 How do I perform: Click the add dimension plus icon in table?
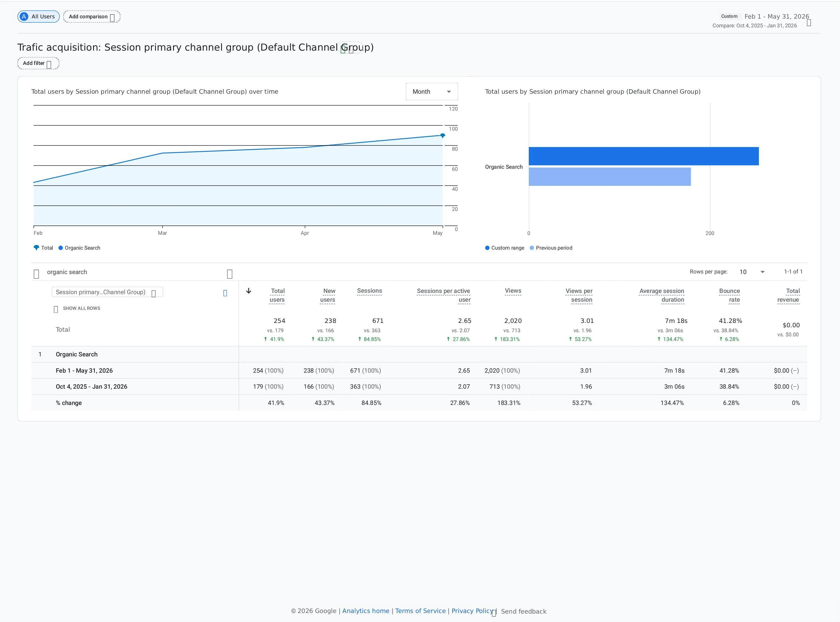(225, 293)
